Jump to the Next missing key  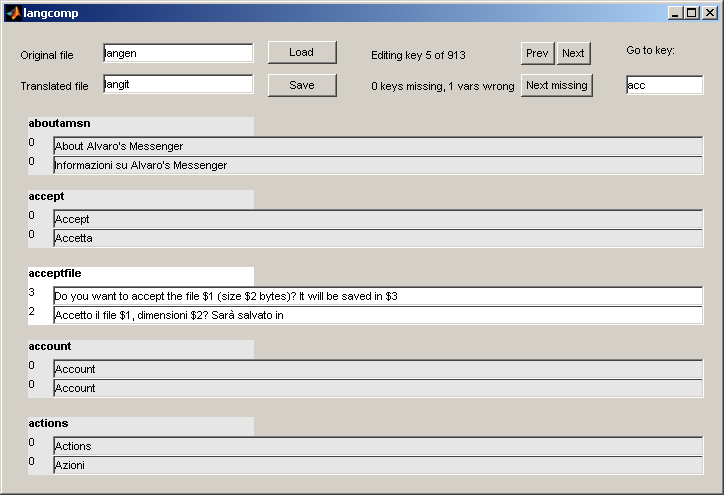(x=556, y=85)
